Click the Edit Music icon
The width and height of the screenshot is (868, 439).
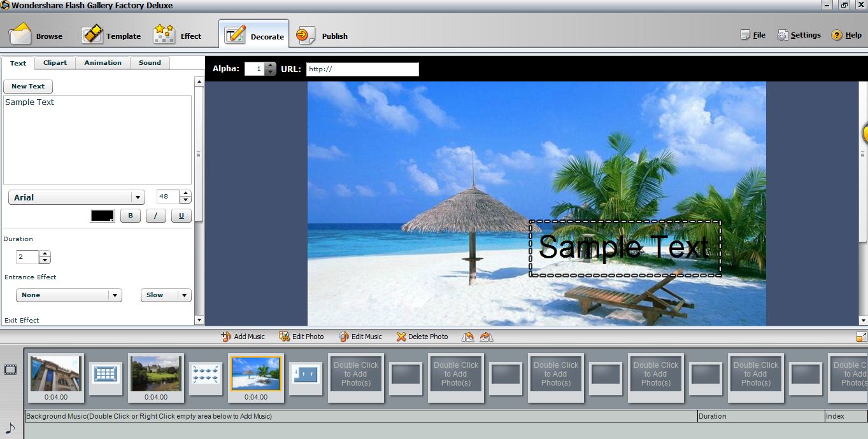(x=344, y=337)
